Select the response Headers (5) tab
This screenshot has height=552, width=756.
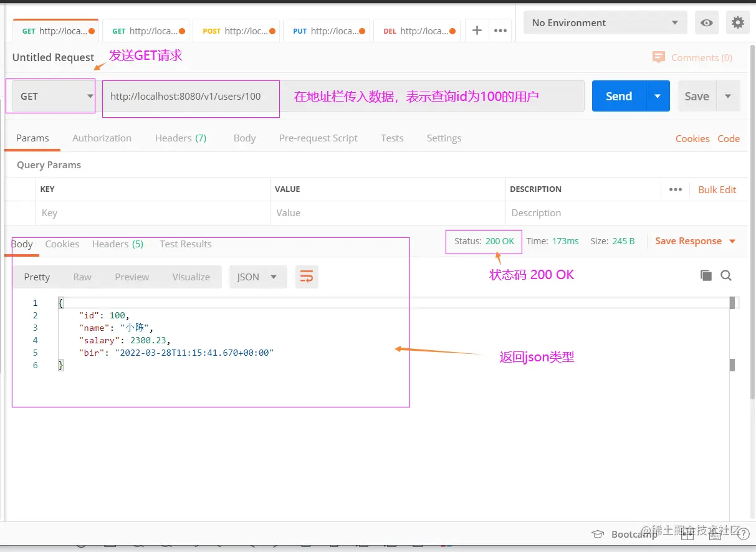click(118, 244)
